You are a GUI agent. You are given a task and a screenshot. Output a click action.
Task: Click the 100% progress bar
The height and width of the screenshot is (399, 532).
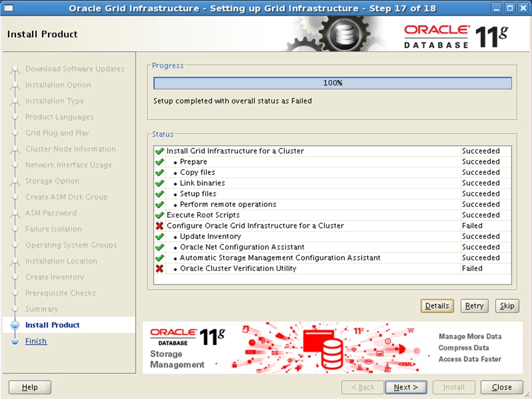(333, 83)
